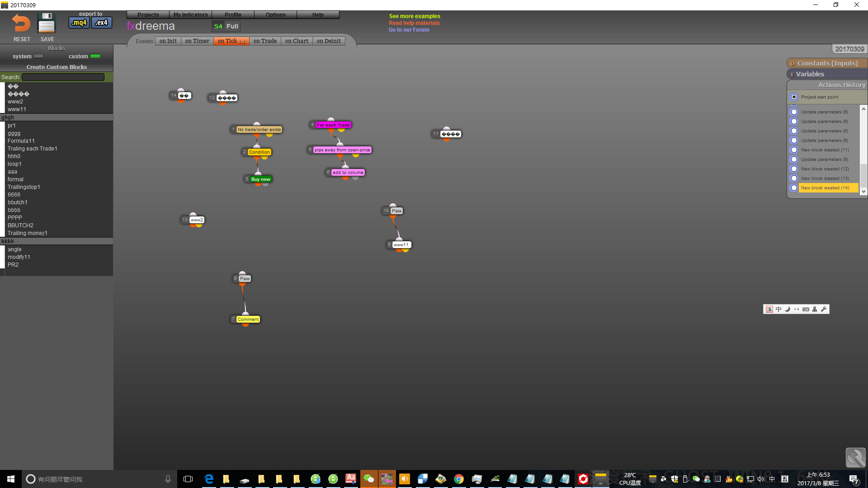Open Microsoft Edge from the taskbar
Image resolution: width=868 pixels, height=488 pixels.
click(209, 479)
